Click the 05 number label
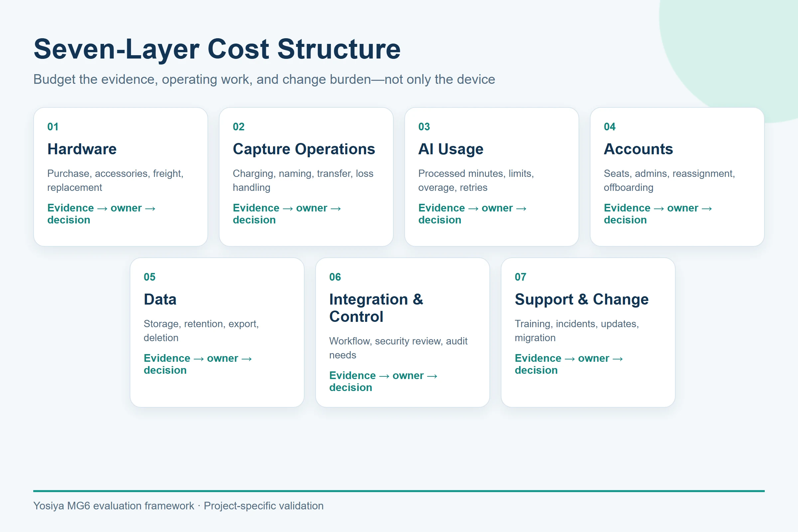 [x=150, y=277]
